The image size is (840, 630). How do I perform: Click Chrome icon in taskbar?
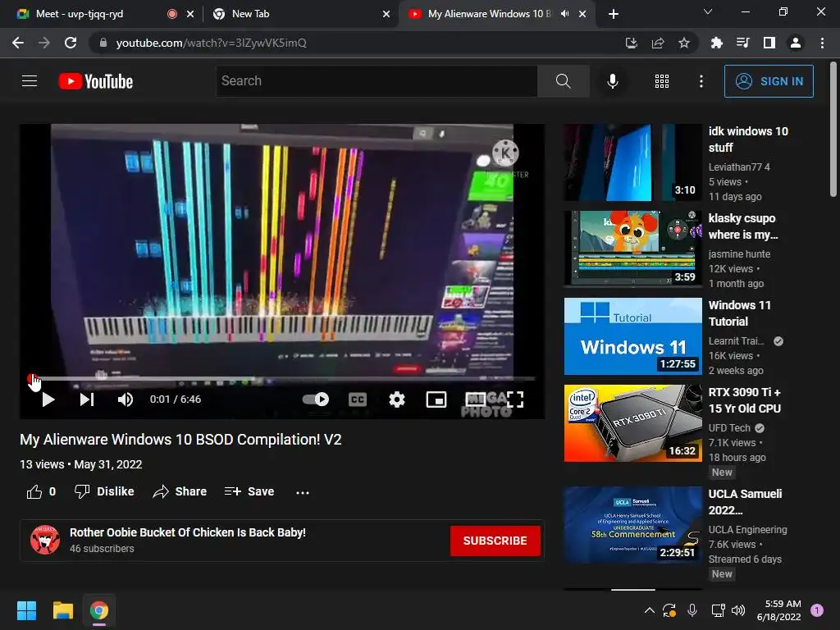(x=99, y=610)
